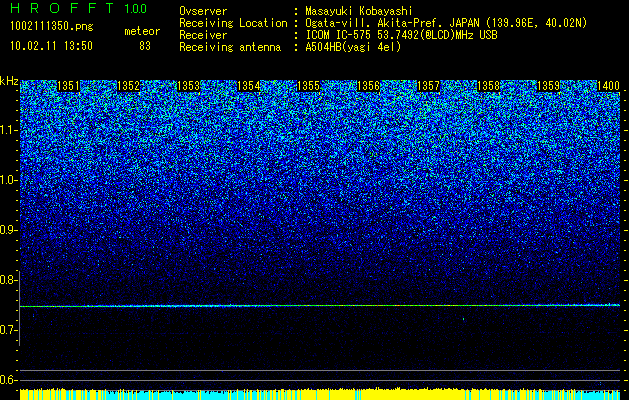Select the 0.9 kHz axis label
The width and height of the screenshot is (629, 400).
point(8,230)
